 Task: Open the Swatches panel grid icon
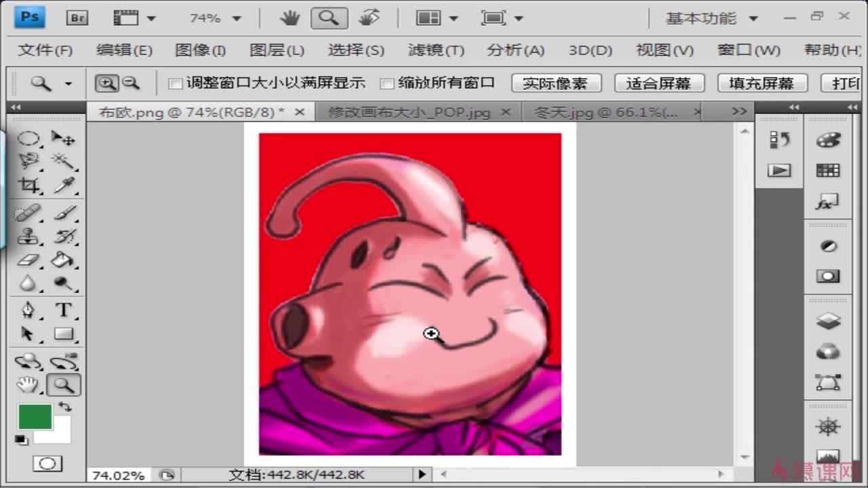coord(828,170)
